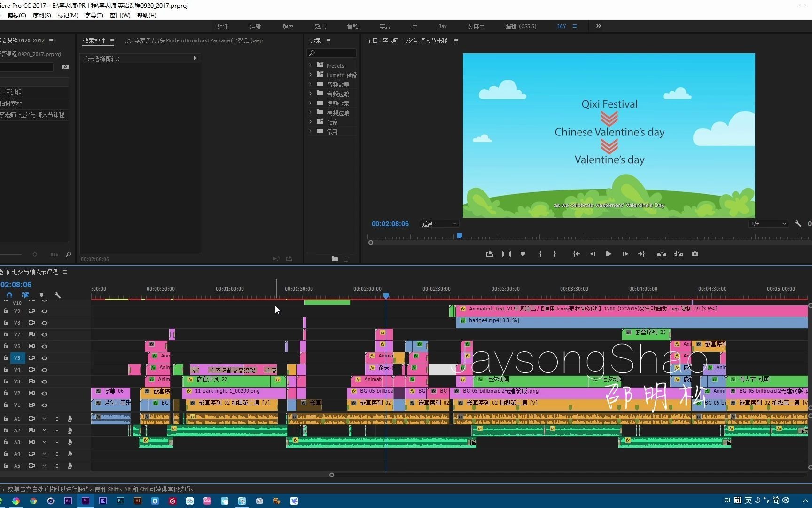This screenshot has width=812, height=508.
Task: Toggle timeline snap magnet icon
Action: point(9,295)
